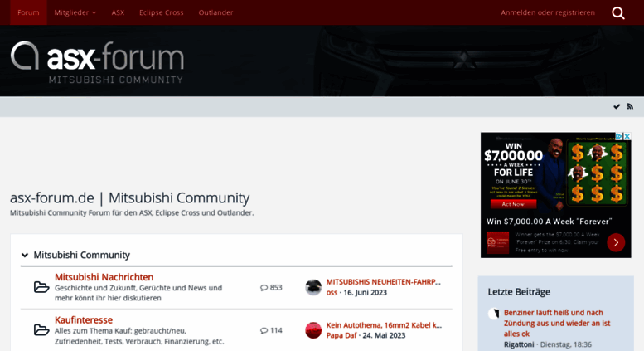
Task: Click Letzte Beiträge heading
Action: [x=519, y=292]
